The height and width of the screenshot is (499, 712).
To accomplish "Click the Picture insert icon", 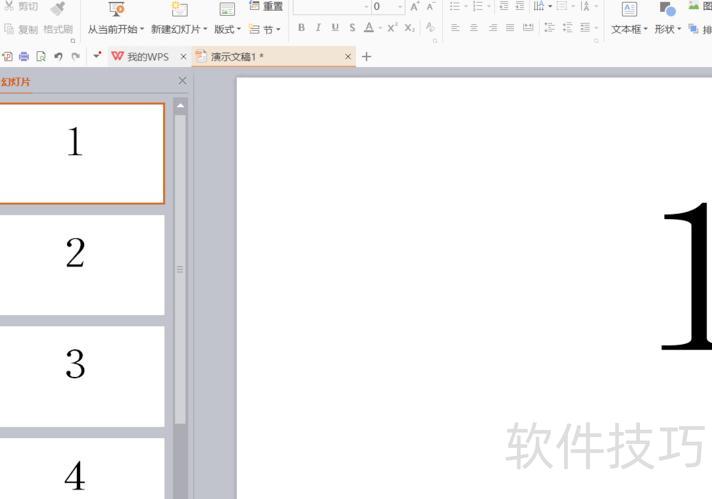I will pyautogui.click(x=693, y=6).
